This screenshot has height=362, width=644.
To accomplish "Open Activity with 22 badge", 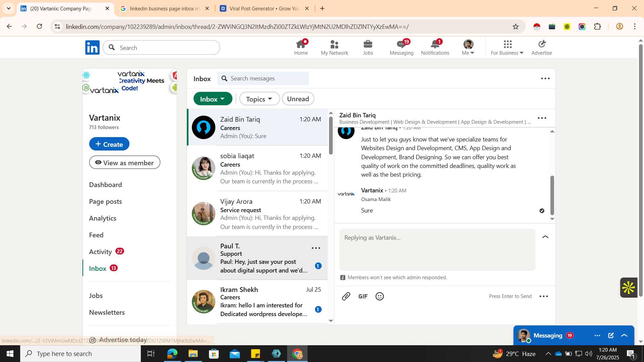I will tap(106, 252).
